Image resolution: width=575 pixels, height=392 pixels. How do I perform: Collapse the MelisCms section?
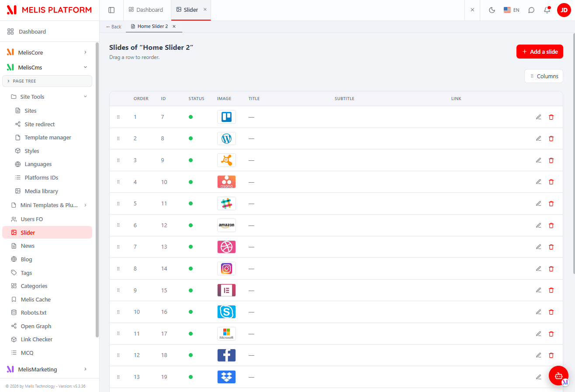point(47,67)
